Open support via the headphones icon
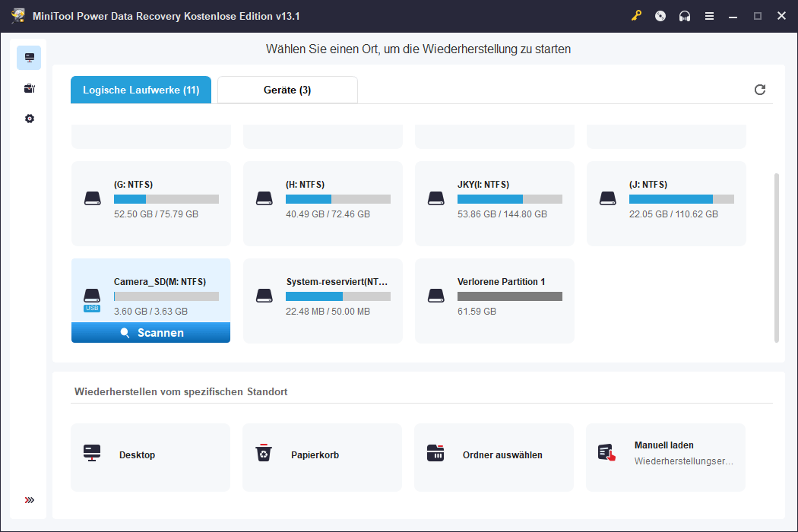Screen dimensions: 798x532 click(x=685, y=16)
